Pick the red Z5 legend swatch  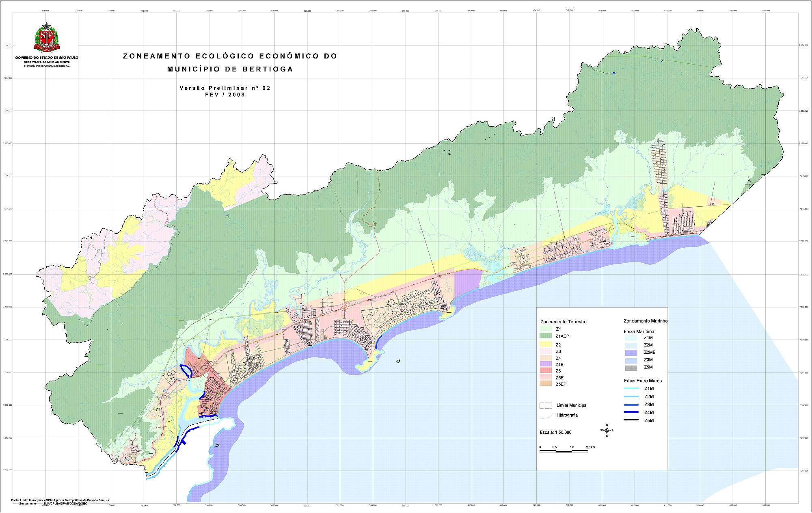(546, 371)
